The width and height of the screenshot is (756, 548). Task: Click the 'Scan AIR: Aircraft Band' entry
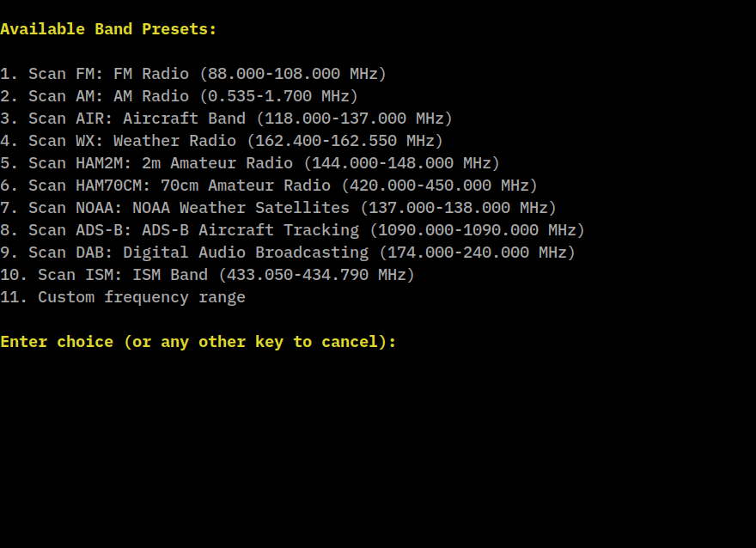pos(226,119)
